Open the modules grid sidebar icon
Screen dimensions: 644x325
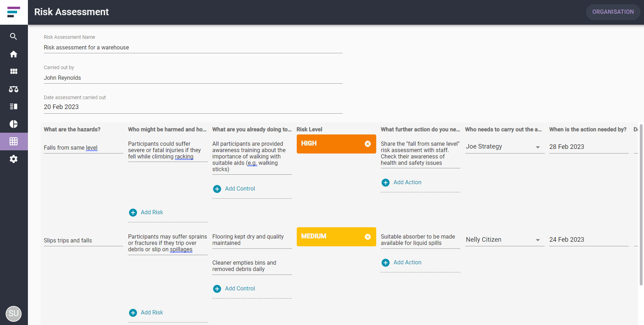coord(13,71)
